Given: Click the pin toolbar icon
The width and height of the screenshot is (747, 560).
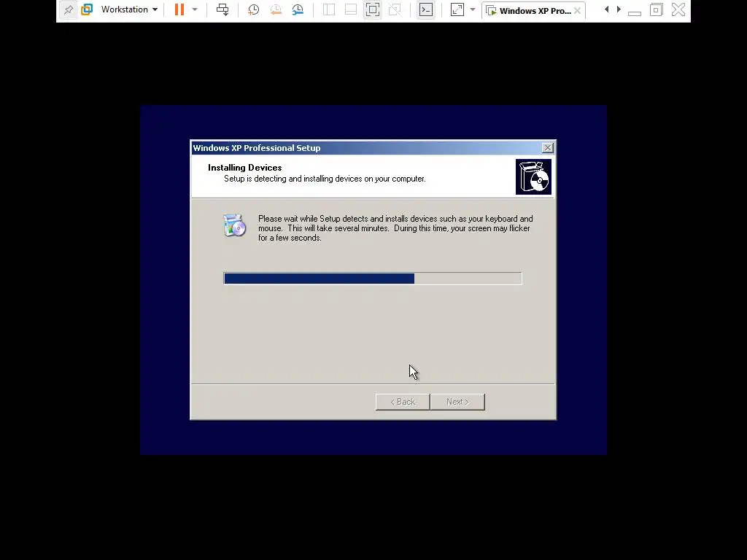Looking at the screenshot, I should [69, 9].
